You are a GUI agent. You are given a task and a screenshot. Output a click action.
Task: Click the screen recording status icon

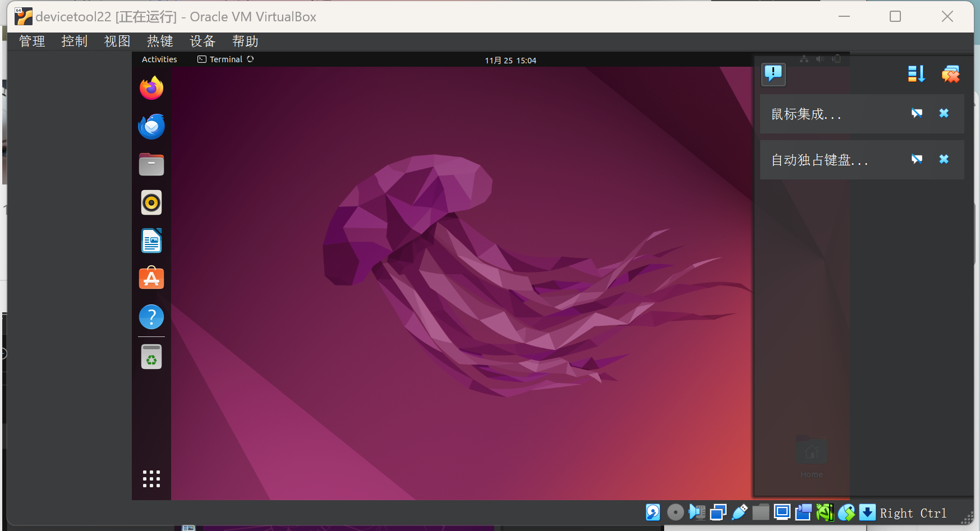[x=803, y=512]
